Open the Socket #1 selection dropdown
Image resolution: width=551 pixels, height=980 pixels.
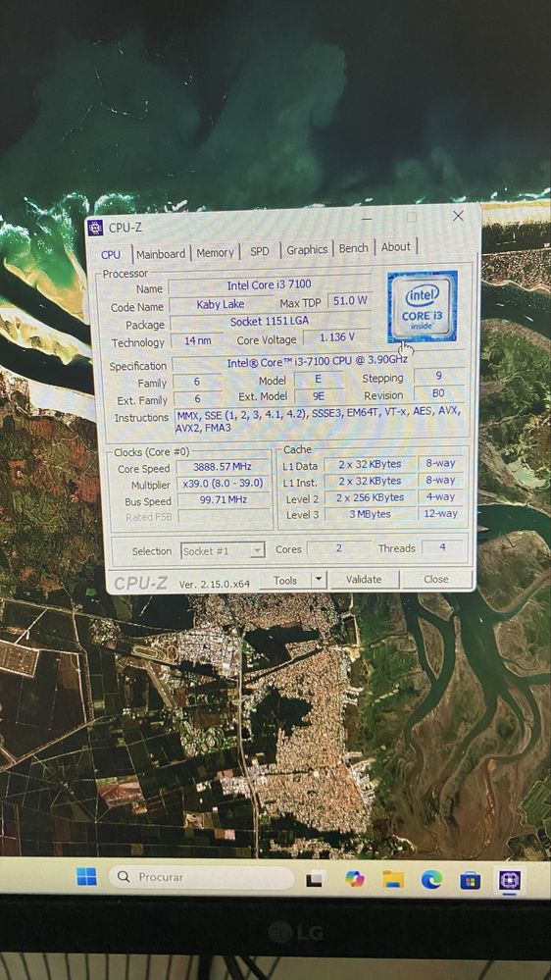click(223, 550)
